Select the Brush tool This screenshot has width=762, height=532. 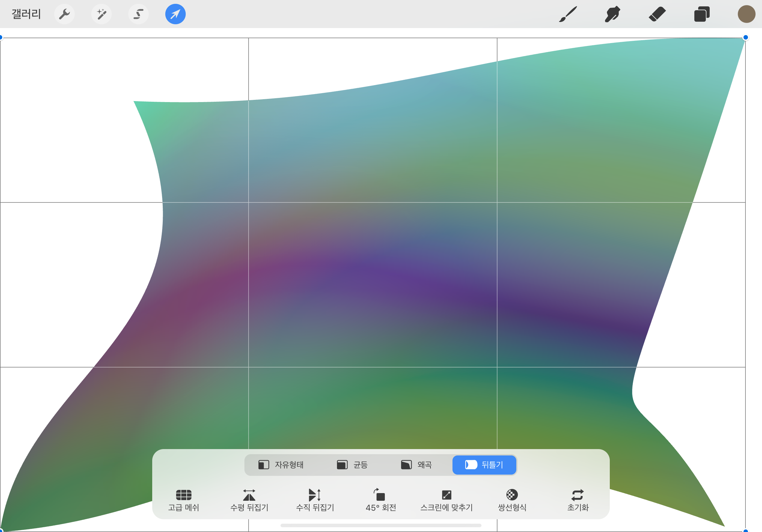click(568, 14)
